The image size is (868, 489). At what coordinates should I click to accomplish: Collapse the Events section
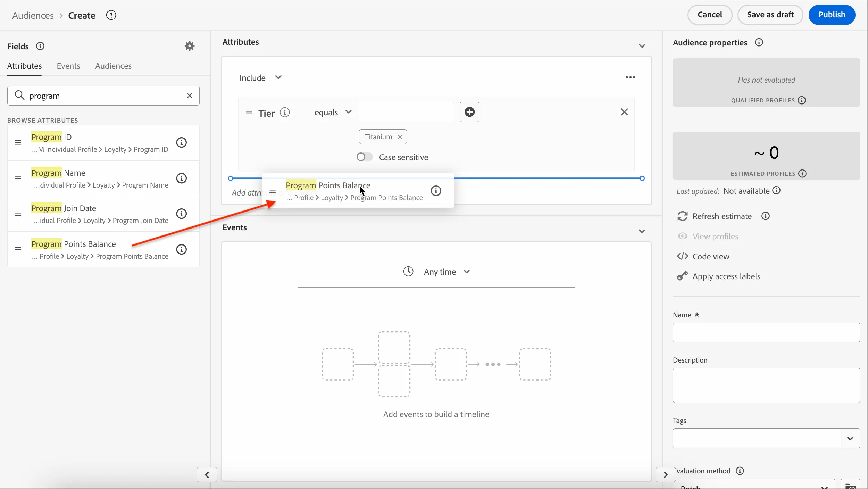tap(642, 231)
